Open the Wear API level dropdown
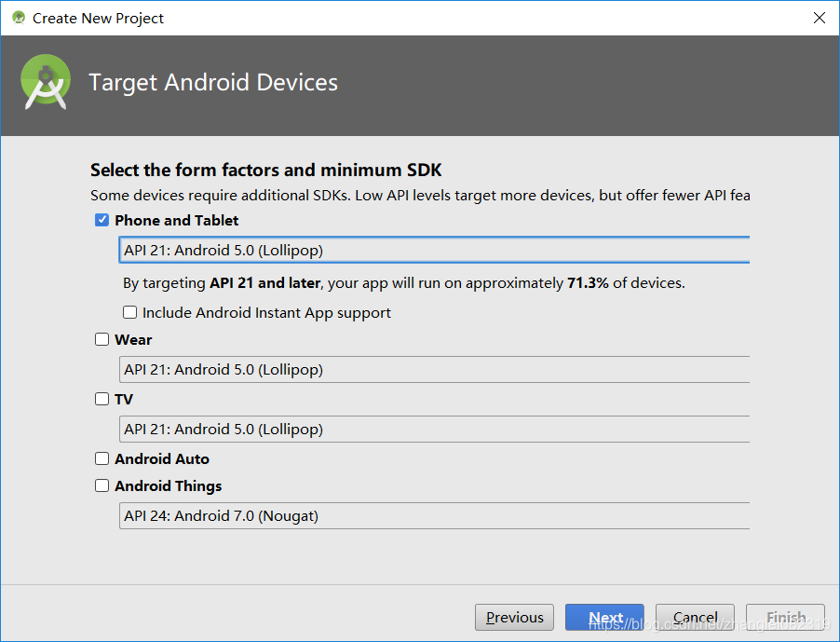Viewport: 840px width, 642px height. pos(434,369)
